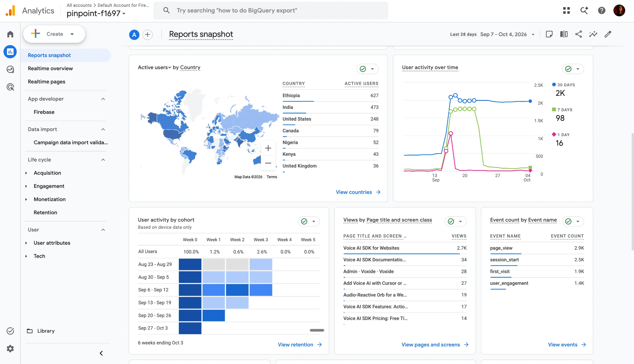The width and height of the screenshot is (634, 364).
Task: Click View pages and screens link
Action: [435, 345]
